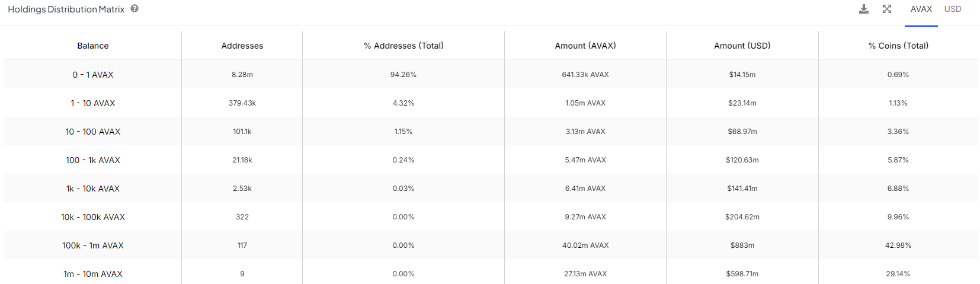Image resolution: width=980 pixels, height=284 pixels.
Task: Select the 1m - 10m AVAX row
Action: 93,274
